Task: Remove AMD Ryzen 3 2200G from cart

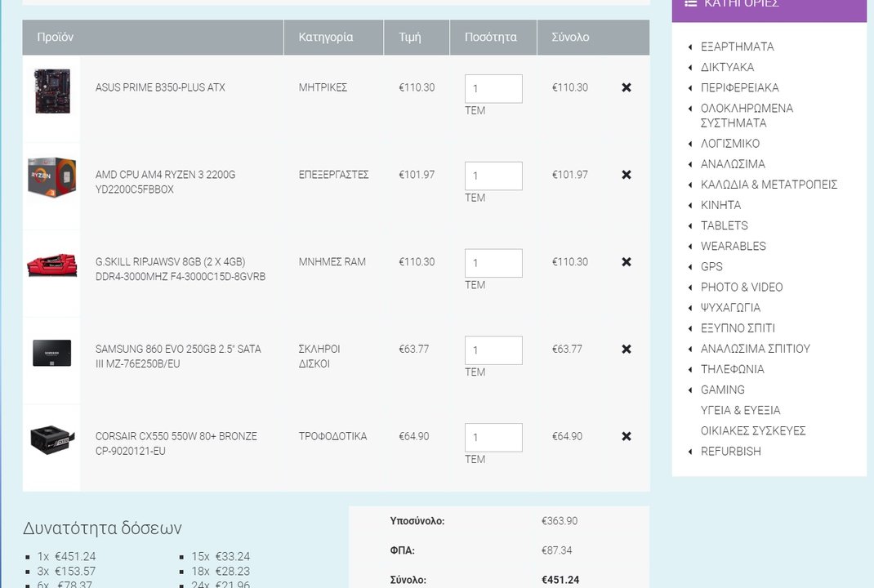Action: pos(626,175)
